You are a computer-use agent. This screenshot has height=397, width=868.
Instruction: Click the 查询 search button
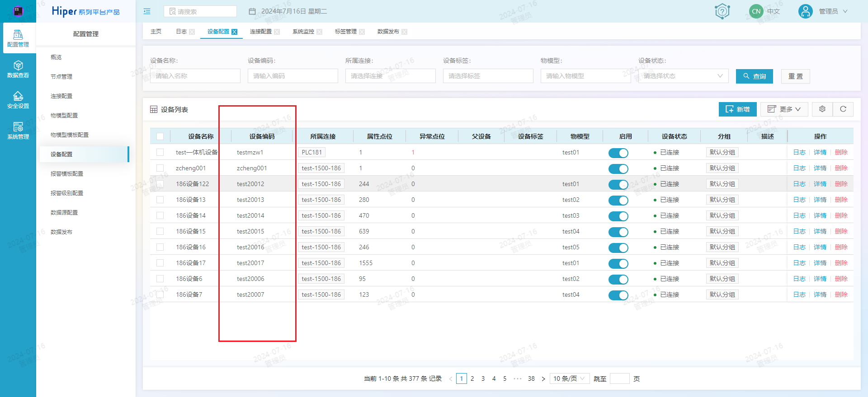[x=755, y=76]
